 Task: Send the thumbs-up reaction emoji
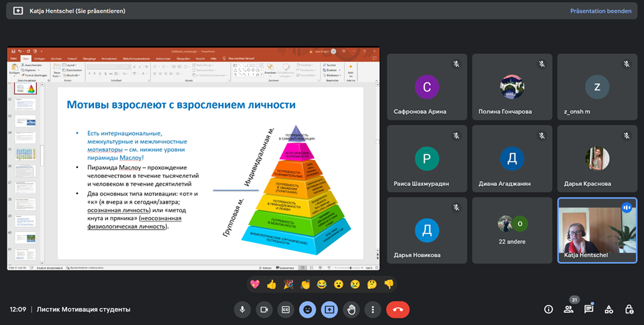tap(271, 284)
